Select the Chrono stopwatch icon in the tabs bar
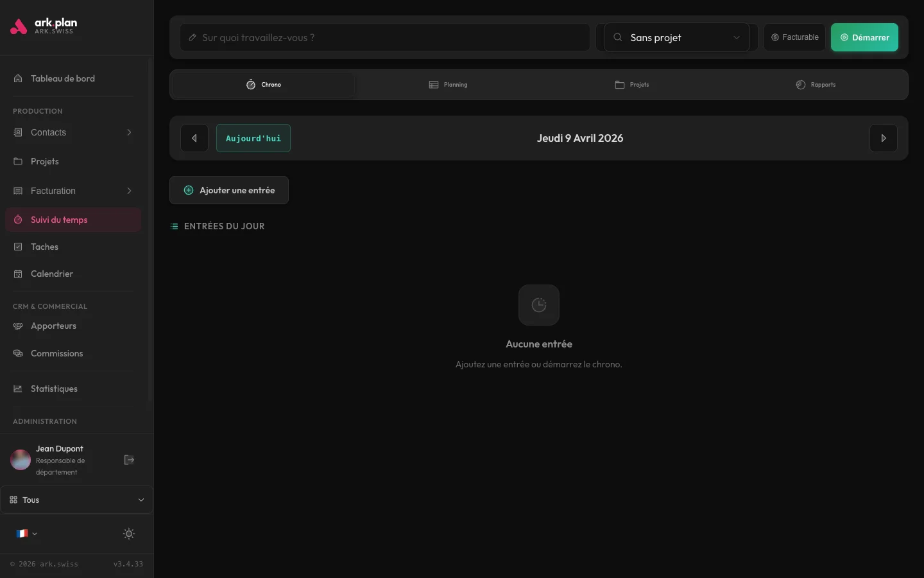924x578 pixels. 251,84
